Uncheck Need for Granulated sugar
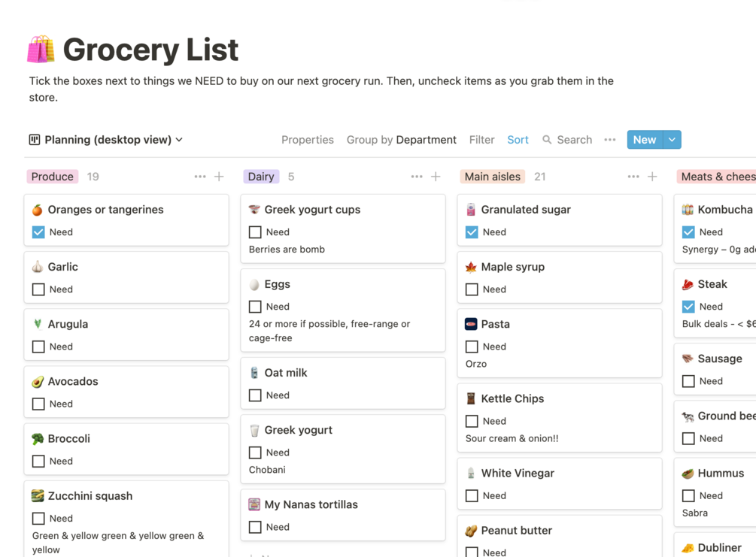The height and width of the screenshot is (557, 756). [472, 232]
